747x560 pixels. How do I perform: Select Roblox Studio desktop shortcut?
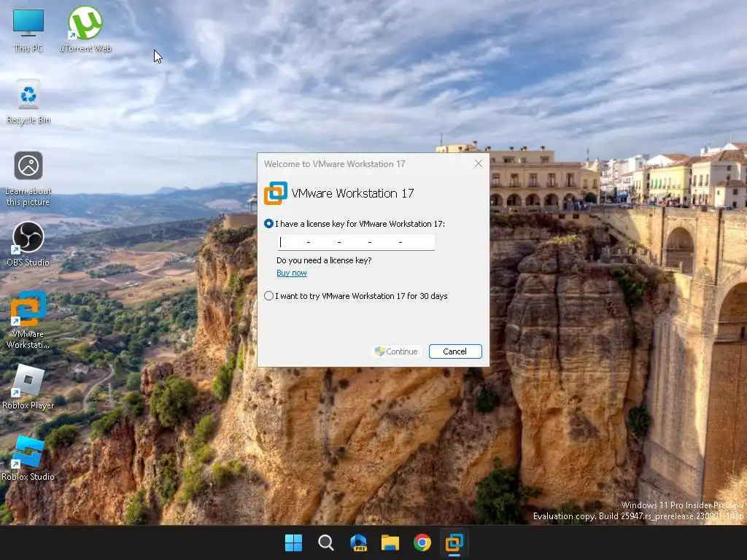28,459
